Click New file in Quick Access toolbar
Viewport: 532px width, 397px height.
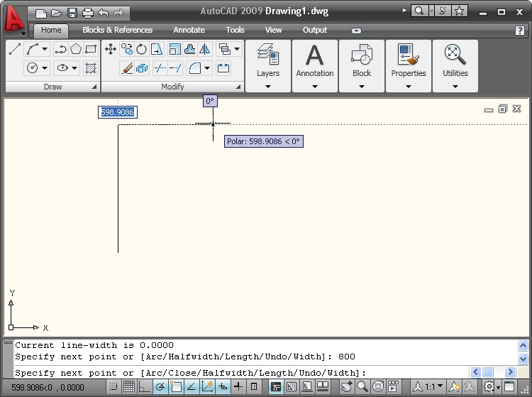(41, 13)
